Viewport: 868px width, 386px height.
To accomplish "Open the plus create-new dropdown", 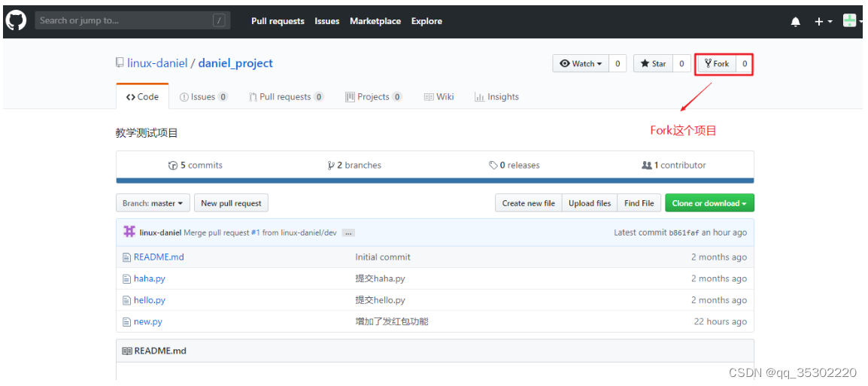I will pyautogui.click(x=823, y=22).
